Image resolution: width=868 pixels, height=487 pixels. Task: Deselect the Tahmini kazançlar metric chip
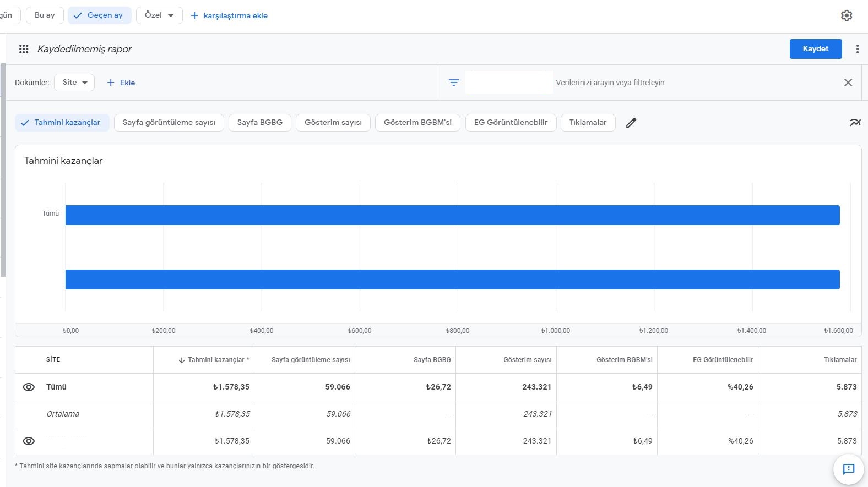[x=62, y=123]
